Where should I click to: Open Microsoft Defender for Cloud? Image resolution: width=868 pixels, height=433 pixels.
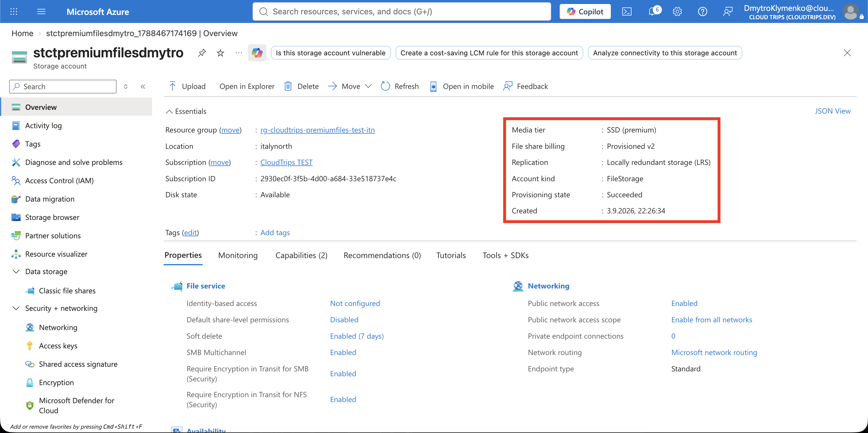click(x=77, y=405)
